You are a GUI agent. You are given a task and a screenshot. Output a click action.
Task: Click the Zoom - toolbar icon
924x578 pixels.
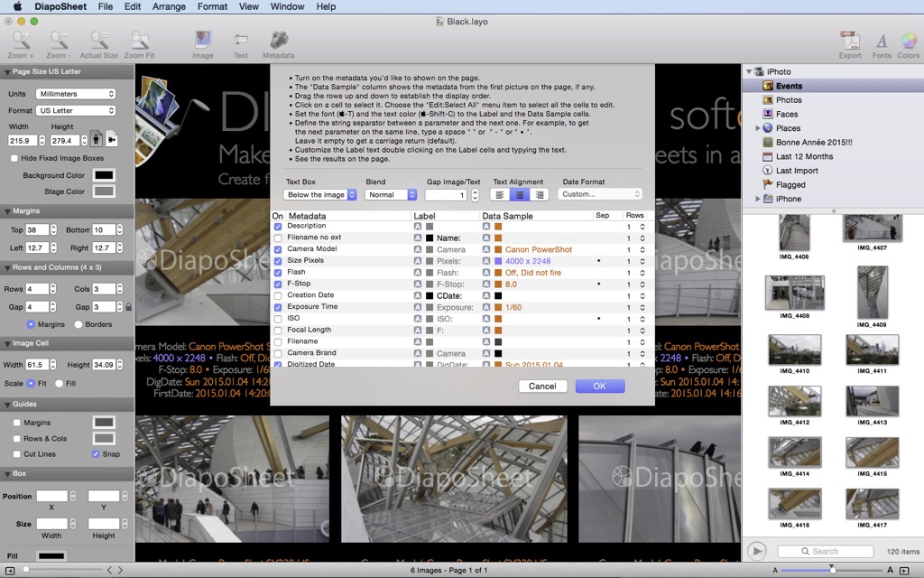pyautogui.click(x=59, y=42)
